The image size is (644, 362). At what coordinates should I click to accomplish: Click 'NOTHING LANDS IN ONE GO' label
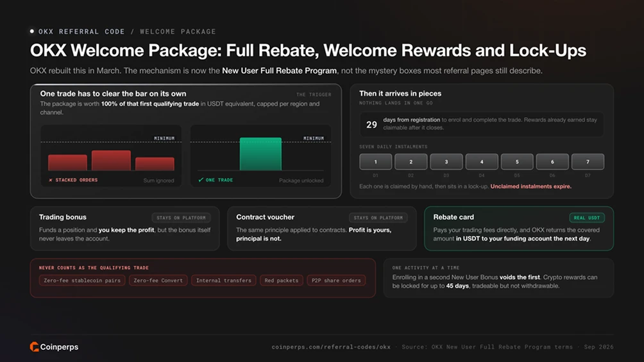point(396,103)
